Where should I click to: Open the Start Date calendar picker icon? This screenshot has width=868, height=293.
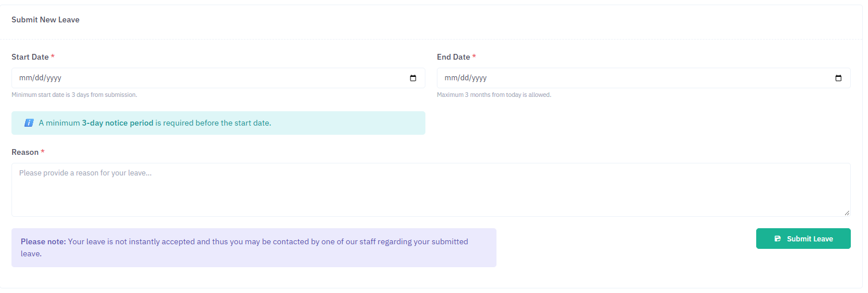(413, 79)
